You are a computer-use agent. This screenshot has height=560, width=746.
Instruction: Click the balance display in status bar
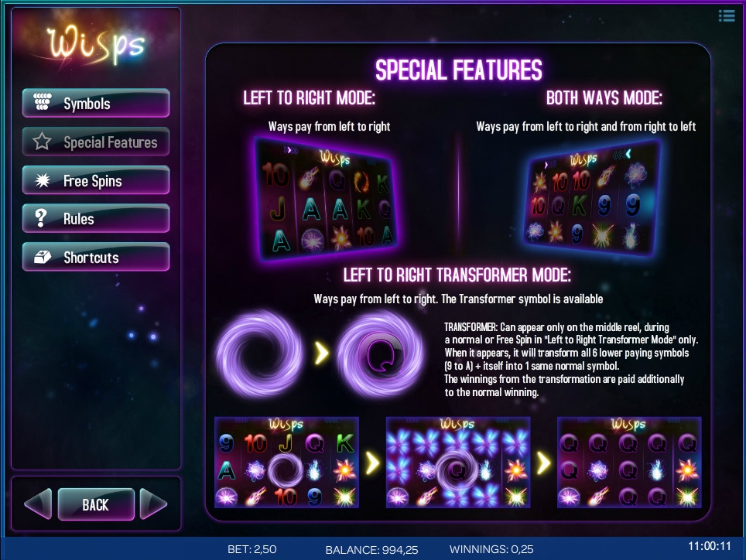tap(372, 550)
